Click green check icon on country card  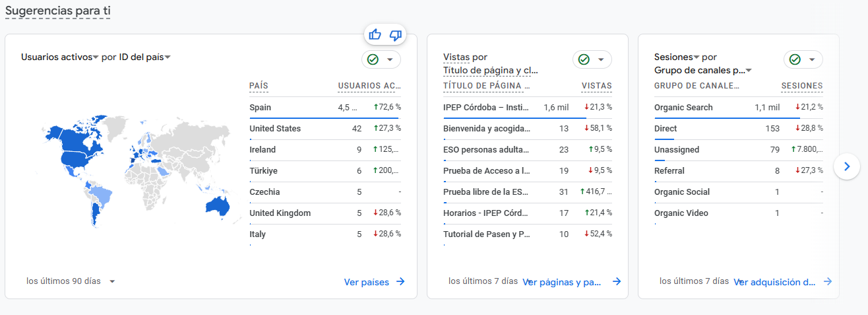[x=373, y=59]
